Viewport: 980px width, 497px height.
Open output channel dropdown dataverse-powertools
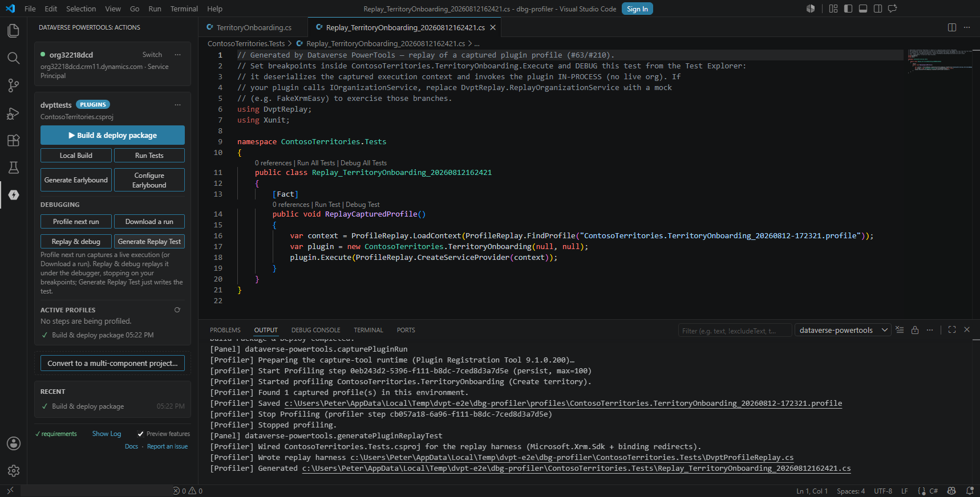click(843, 330)
